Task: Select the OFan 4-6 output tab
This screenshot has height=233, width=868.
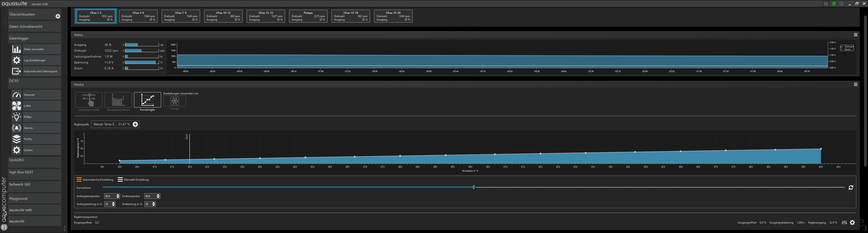Action: (x=138, y=16)
